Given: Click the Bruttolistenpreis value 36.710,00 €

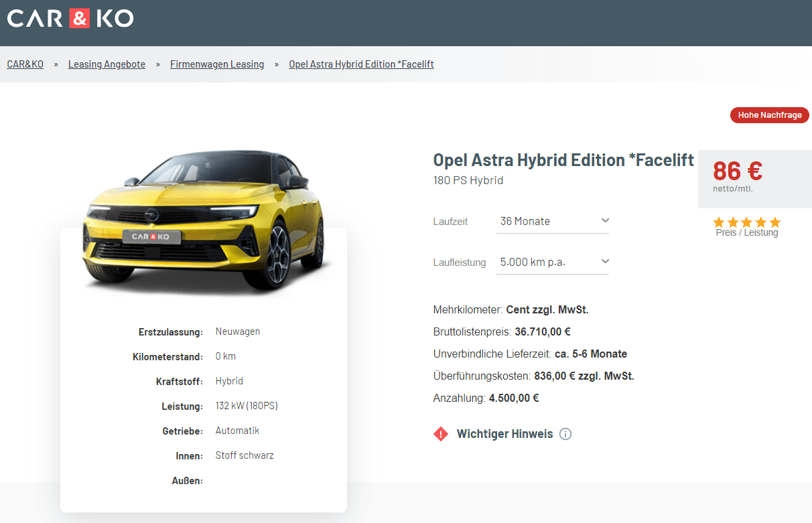Looking at the screenshot, I should click(x=543, y=331).
